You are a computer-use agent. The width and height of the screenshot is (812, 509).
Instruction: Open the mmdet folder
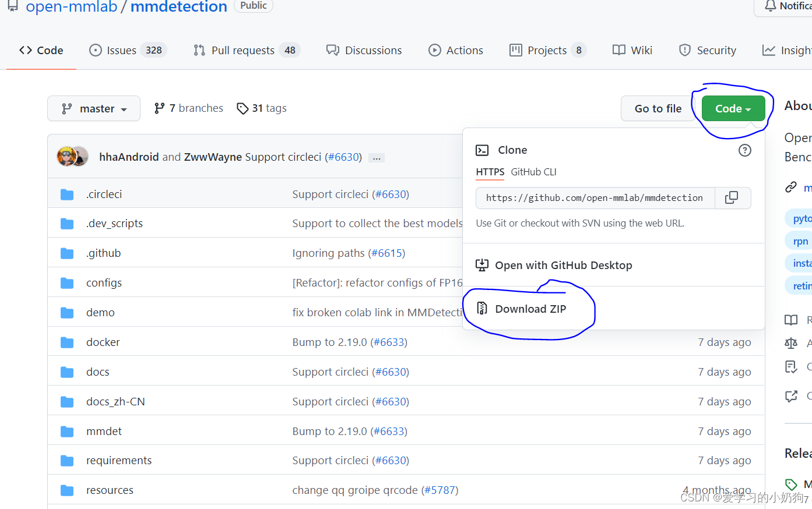[104, 432]
